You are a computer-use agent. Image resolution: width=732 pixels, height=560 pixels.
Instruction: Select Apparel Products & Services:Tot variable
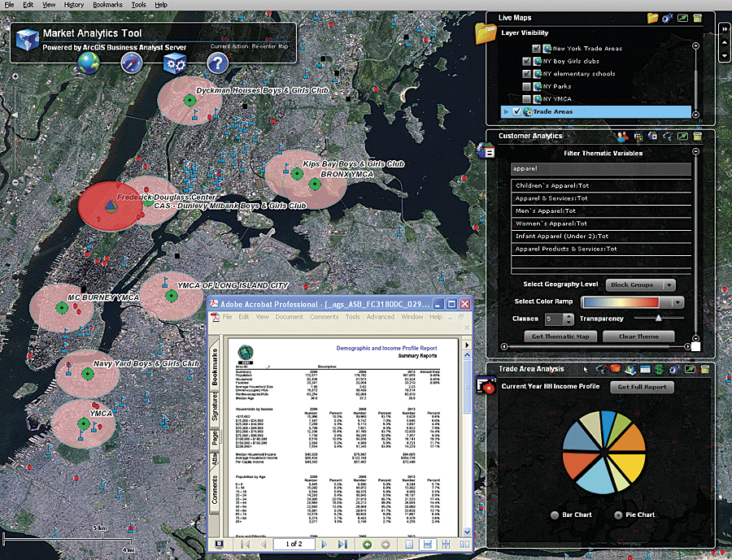pyautogui.click(x=601, y=250)
